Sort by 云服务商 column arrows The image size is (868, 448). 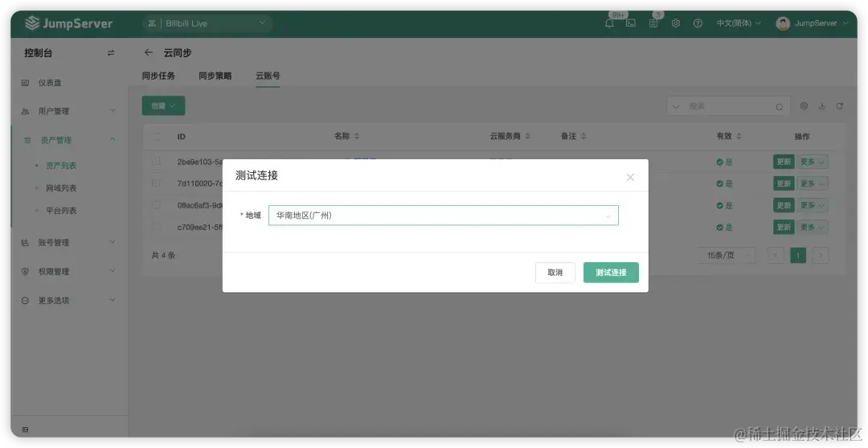(527, 136)
